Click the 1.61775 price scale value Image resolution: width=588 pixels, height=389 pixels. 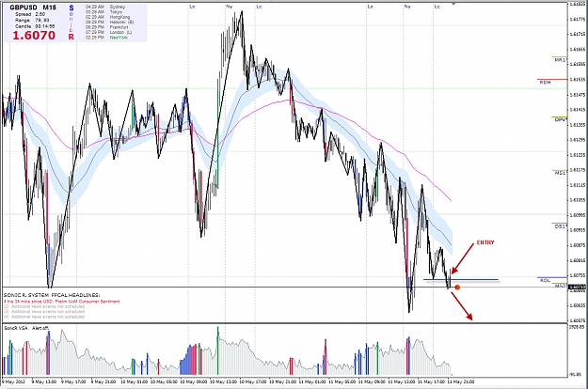pyautogui.click(x=578, y=19)
